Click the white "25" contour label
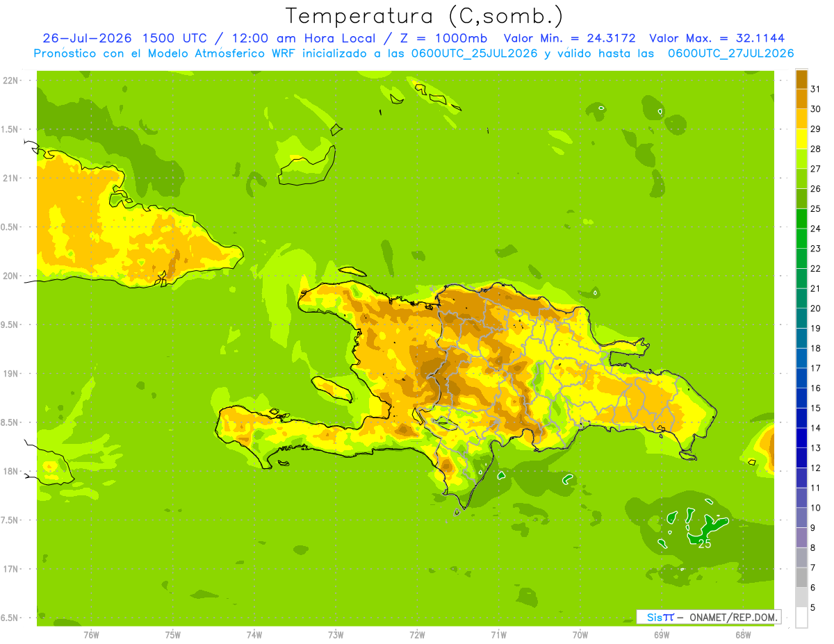 pos(704,544)
